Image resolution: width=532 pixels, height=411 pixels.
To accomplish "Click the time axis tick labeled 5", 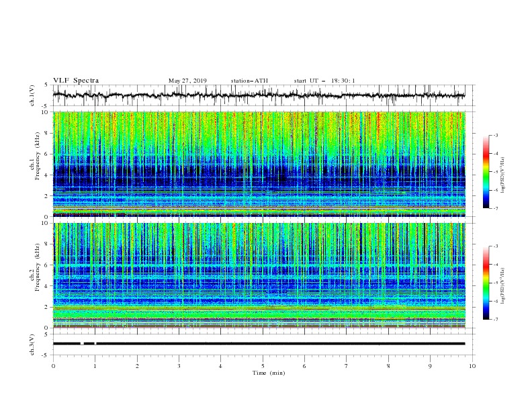I will (x=263, y=366).
